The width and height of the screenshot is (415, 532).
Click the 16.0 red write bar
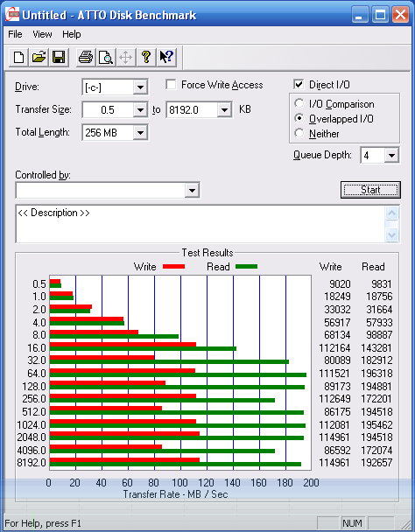pyautogui.click(x=123, y=345)
